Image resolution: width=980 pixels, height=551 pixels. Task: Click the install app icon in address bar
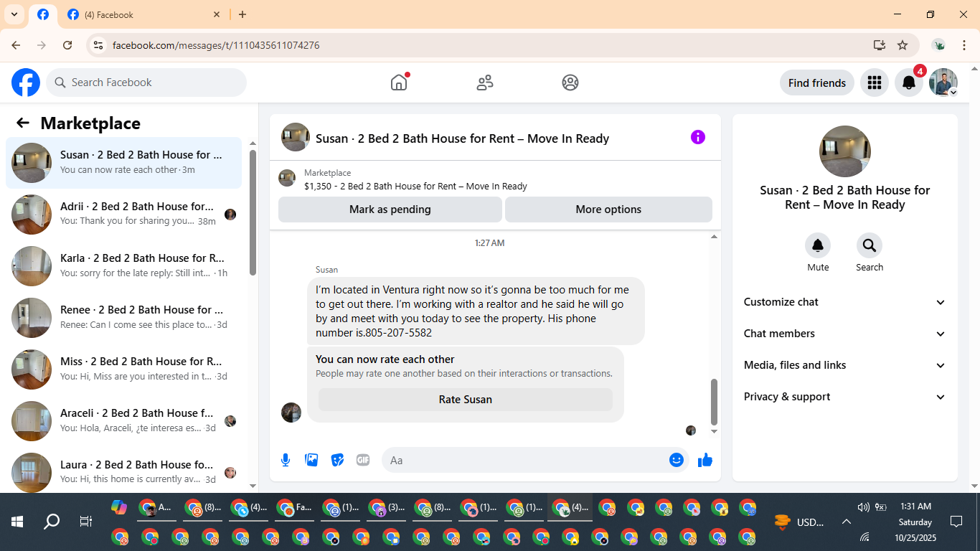click(x=880, y=45)
